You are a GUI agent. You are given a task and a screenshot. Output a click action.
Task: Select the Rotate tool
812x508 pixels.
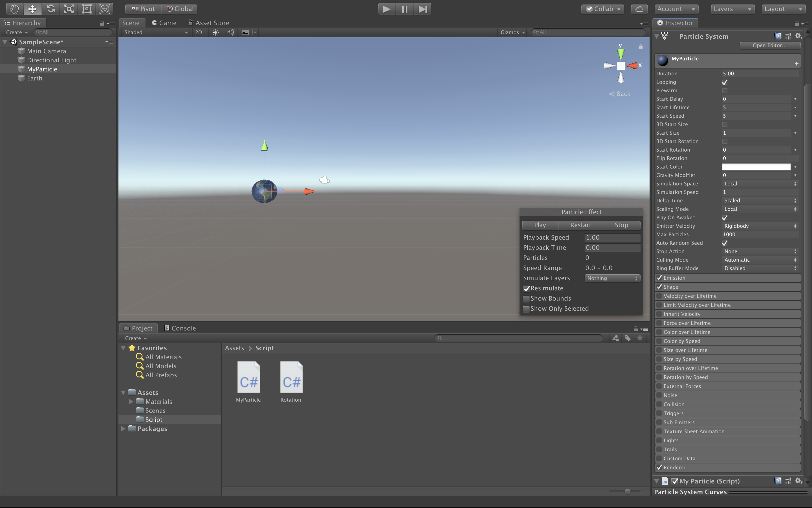tap(51, 9)
